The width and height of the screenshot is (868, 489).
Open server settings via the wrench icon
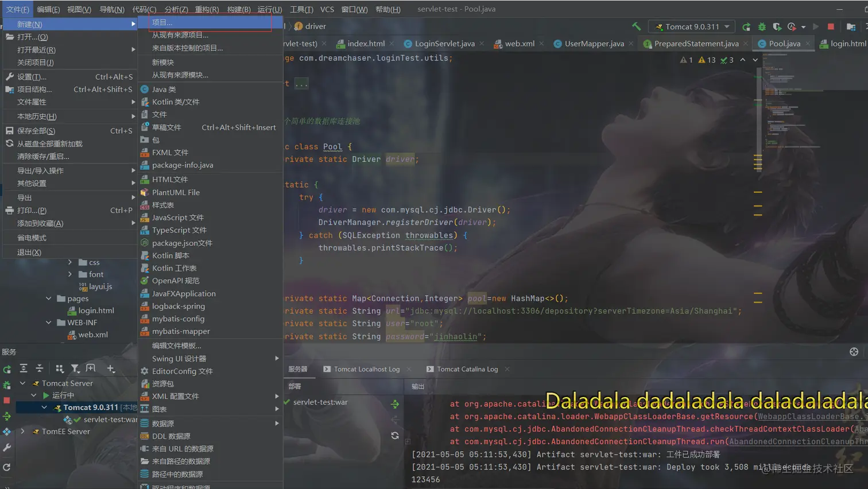coord(7,447)
